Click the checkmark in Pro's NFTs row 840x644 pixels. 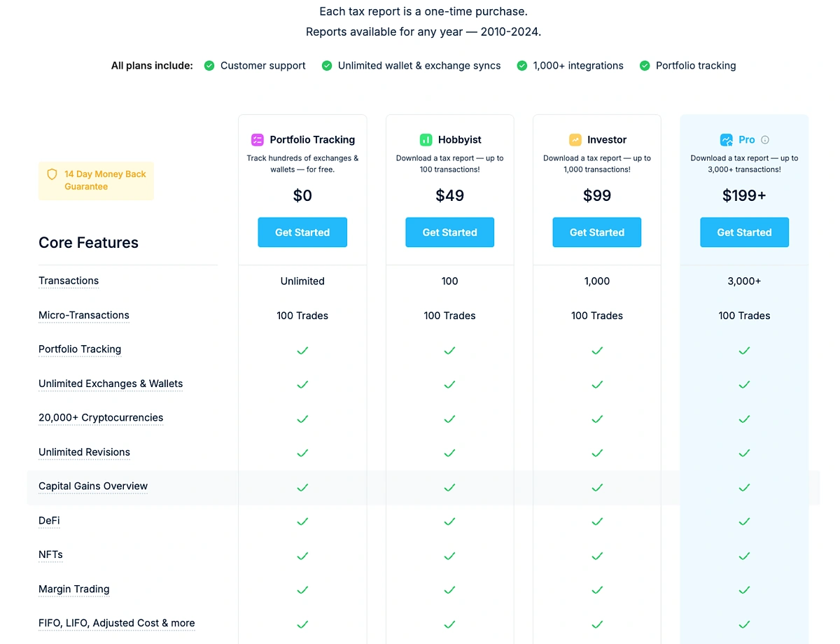pyautogui.click(x=744, y=556)
